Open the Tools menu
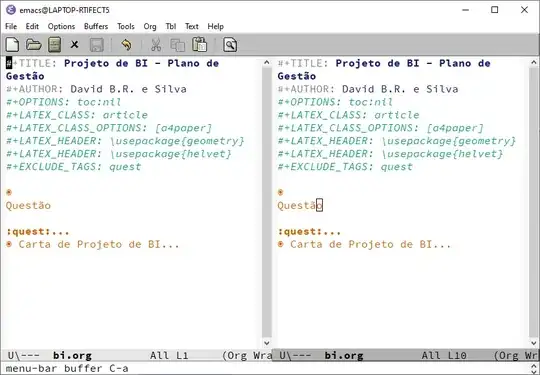The image size is (540, 375). point(126,27)
